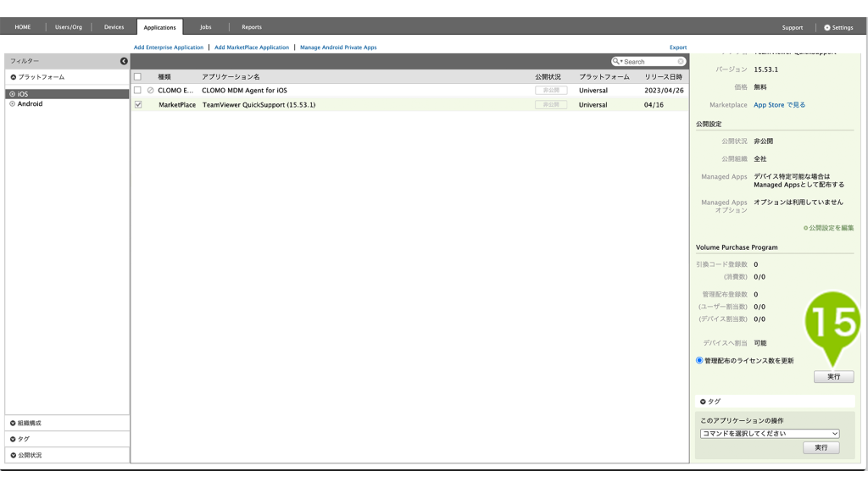The image size is (868, 488).
Task: Open Manage Android Private Apps
Action: (x=338, y=47)
